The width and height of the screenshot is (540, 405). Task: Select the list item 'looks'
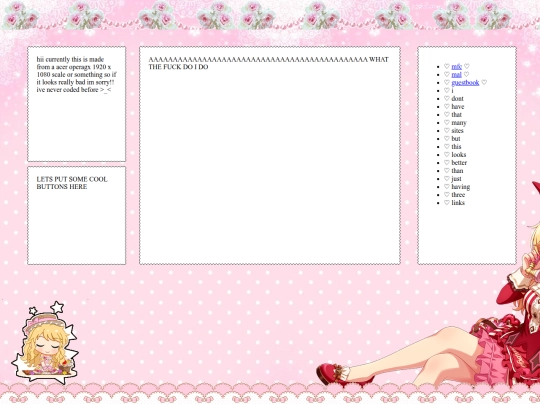coord(459,155)
